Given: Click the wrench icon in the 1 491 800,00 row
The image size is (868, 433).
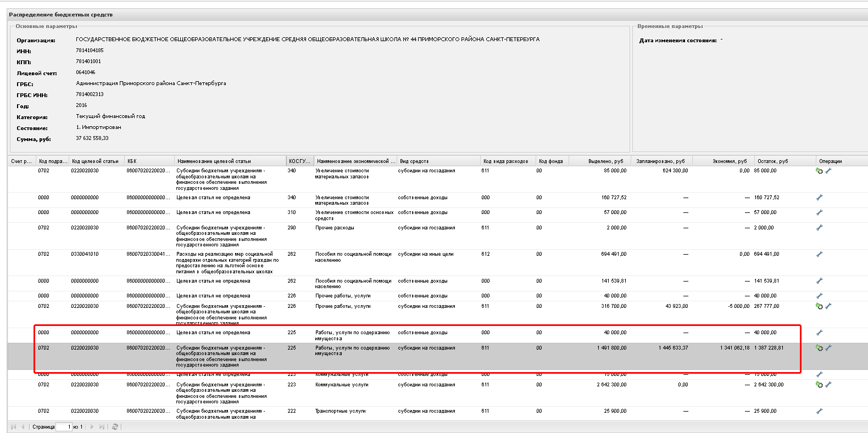Looking at the screenshot, I should click(x=828, y=348).
